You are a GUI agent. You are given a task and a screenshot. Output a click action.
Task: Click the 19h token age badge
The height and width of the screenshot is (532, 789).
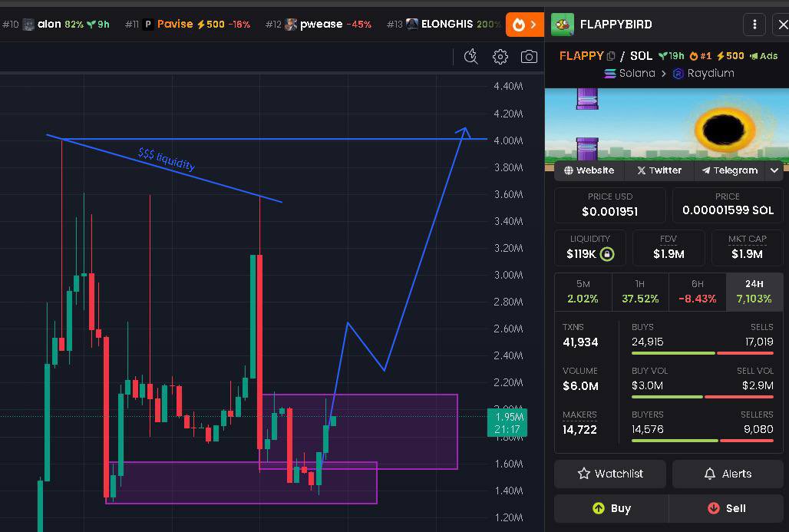[672, 56]
